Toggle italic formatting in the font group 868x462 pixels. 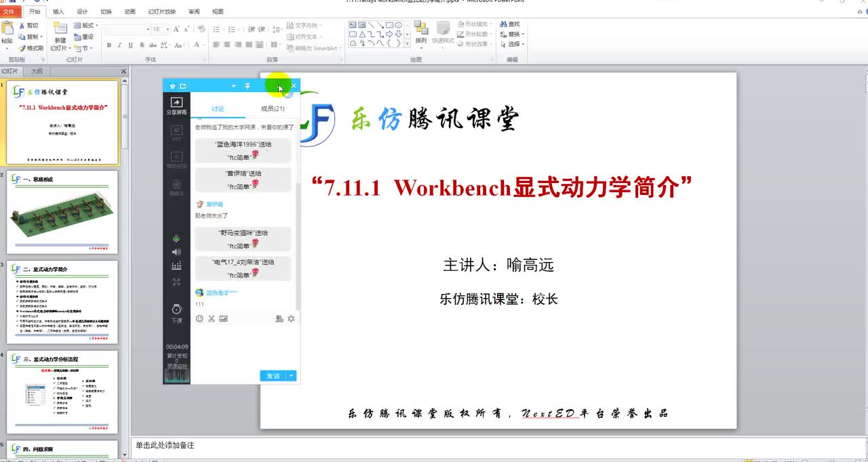click(x=120, y=45)
